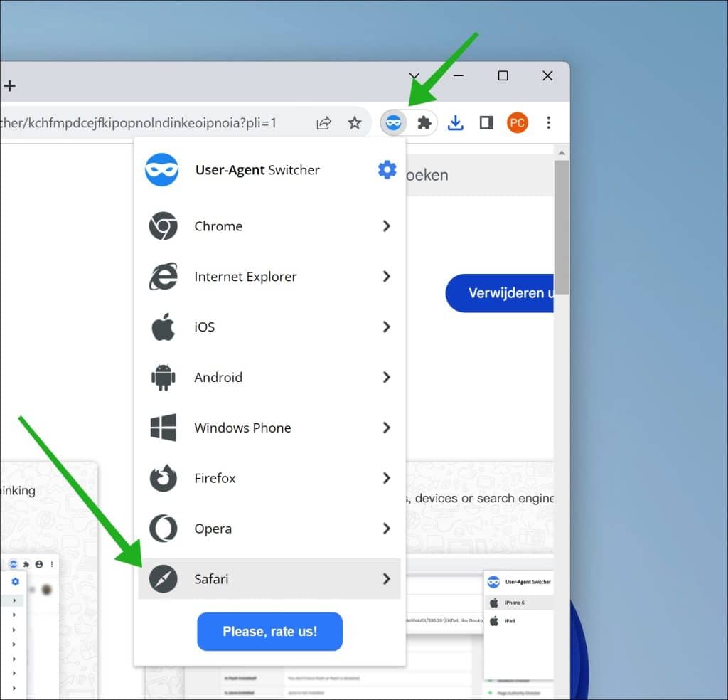Select the Chrome menu entry

[x=269, y=226]
